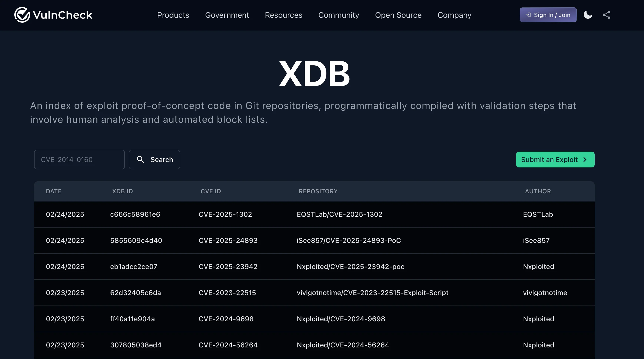Open CVE-2025-23942 entry
Image resolution: width=644 pixels, height=359 pixels.
pyautogui.click(x=228, y=267)
